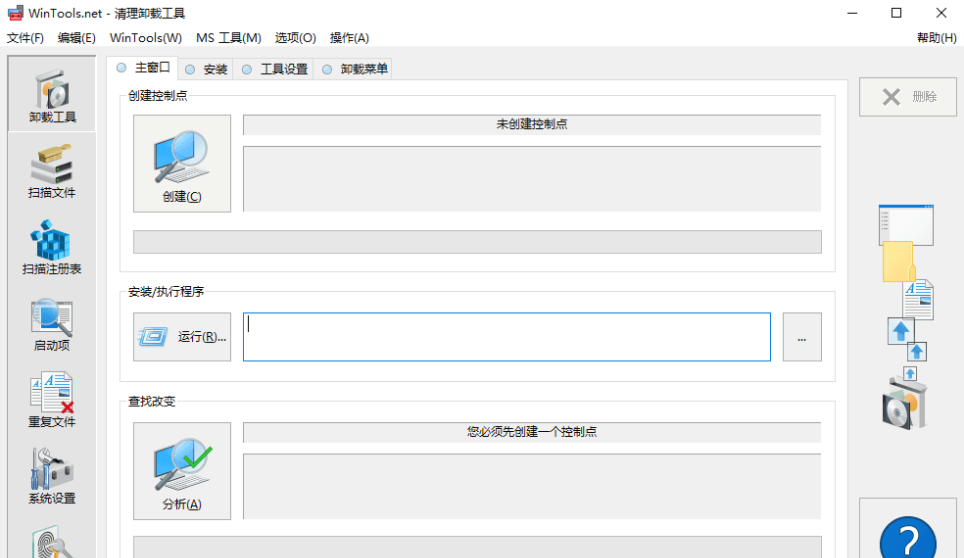Switch to the 安装 tab
Viewport: 964px width, 558px height.
207,69
